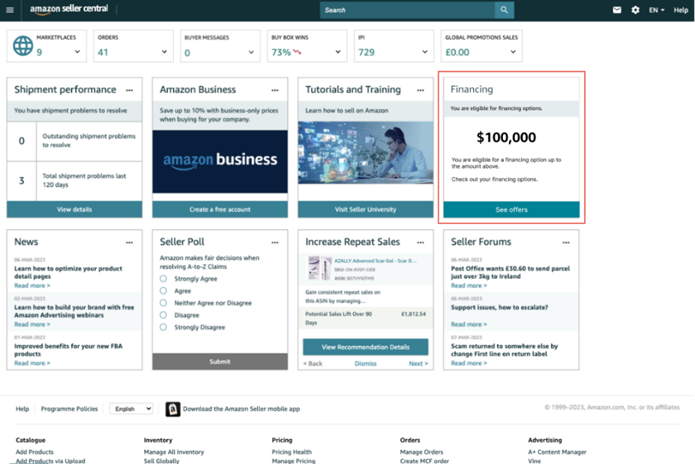Open Amazon Business card options menu
Image resolution: width=695 pixels, height=464 pixels.
click(x=275, y=90)
